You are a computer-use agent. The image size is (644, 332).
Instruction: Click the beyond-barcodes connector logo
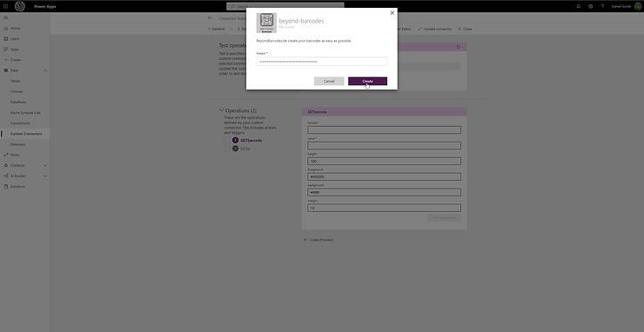pyautogui.click(x=266, y=23)
